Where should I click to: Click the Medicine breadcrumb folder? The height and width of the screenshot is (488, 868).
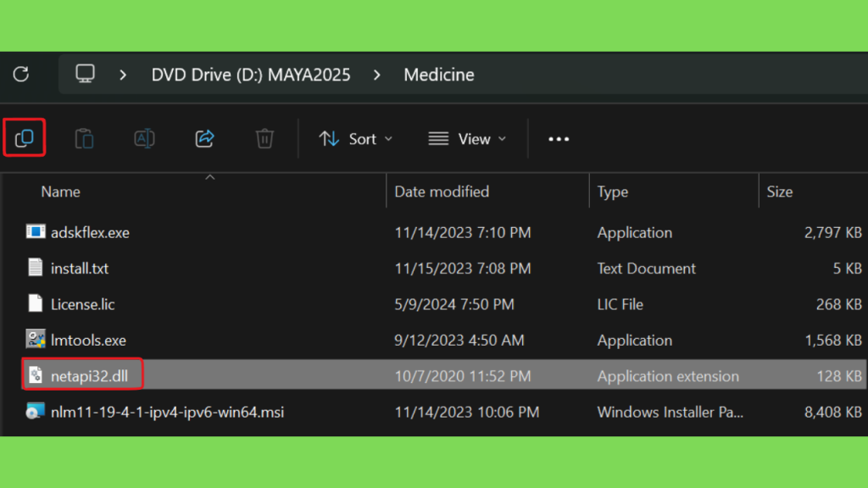pos(439,75)
